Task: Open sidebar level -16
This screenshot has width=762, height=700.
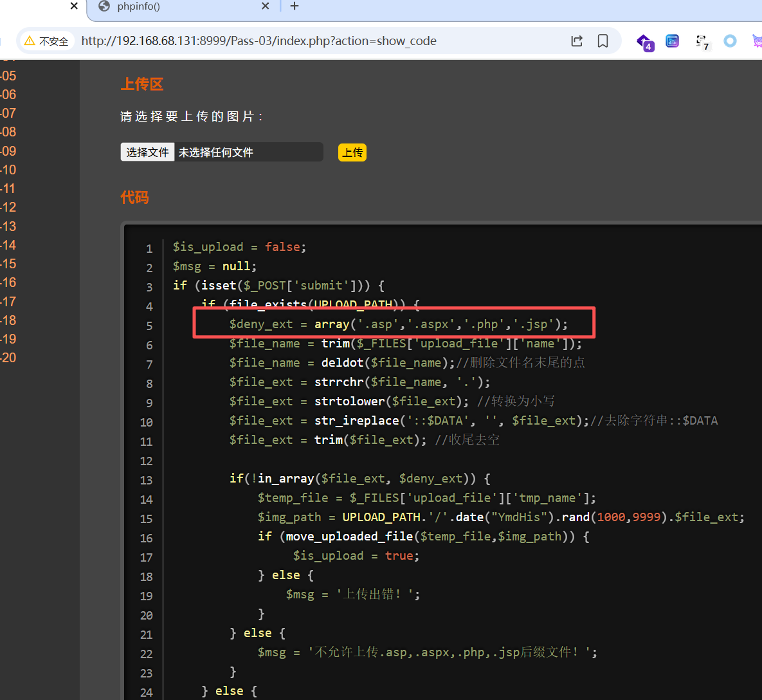Action: tap(8, 282)
